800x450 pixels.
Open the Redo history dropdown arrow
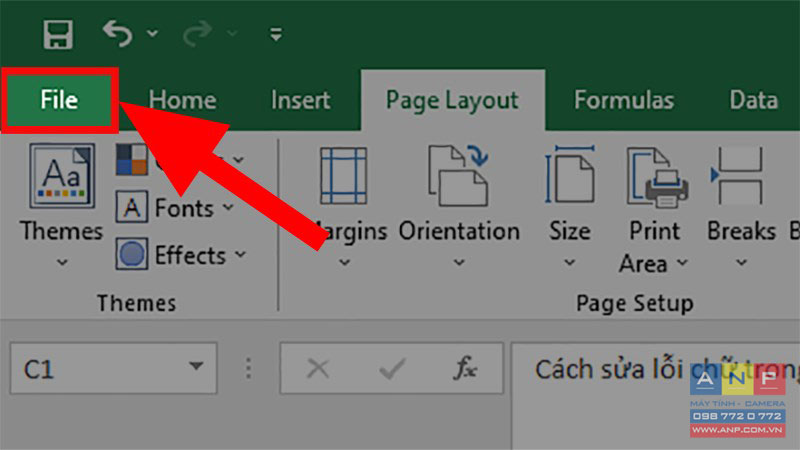click(232, 34)
